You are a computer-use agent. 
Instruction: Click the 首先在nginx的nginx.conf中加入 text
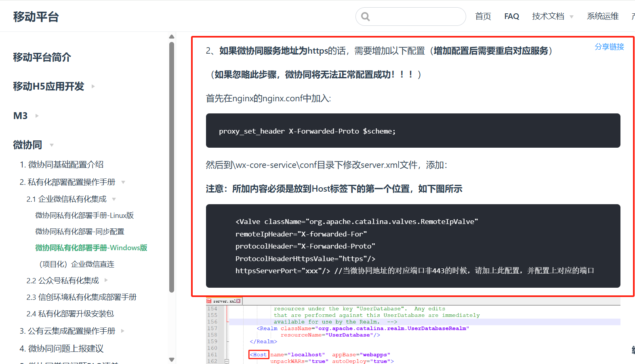[269, 98]
